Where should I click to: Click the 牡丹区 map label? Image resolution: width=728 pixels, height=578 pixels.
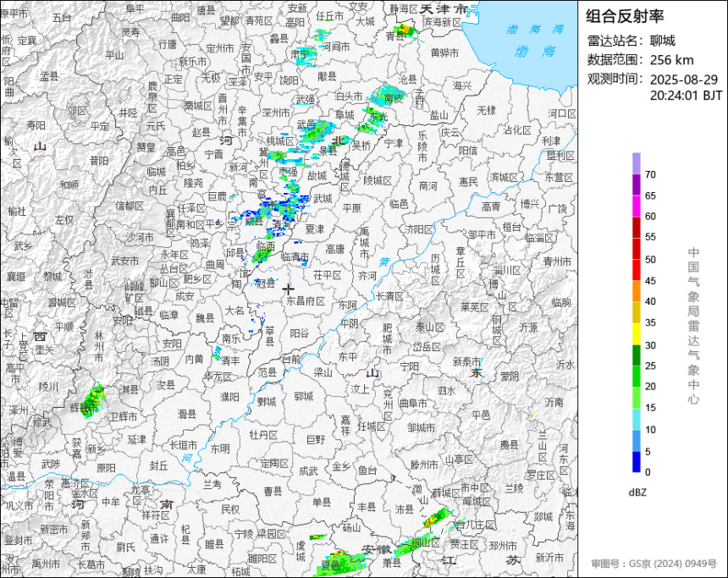(x=263, y=435)
